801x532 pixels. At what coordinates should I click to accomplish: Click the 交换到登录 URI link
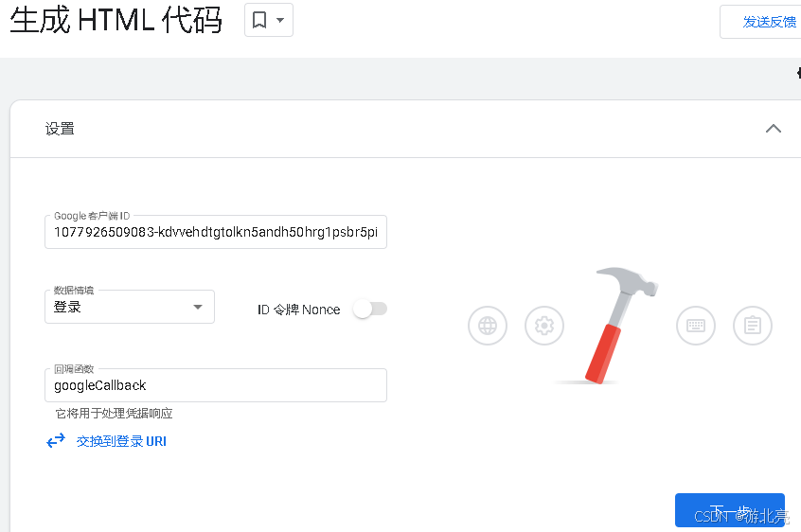(121, 441)
